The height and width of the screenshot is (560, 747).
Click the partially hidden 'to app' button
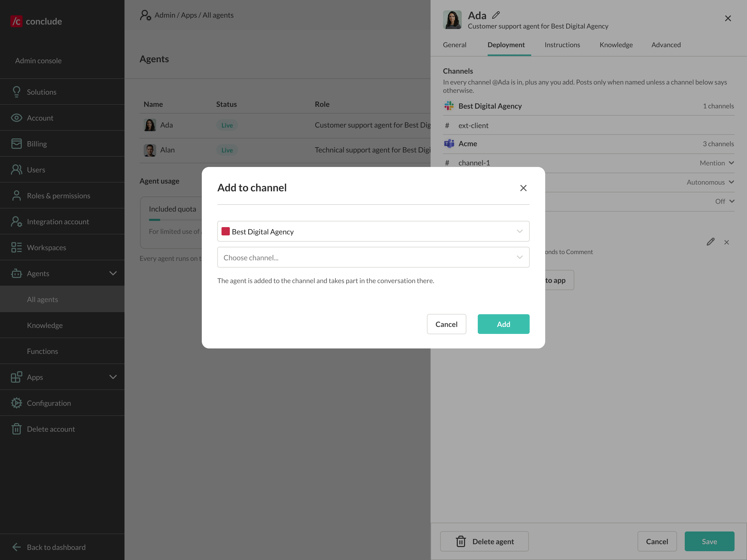[x=559, y=280]
